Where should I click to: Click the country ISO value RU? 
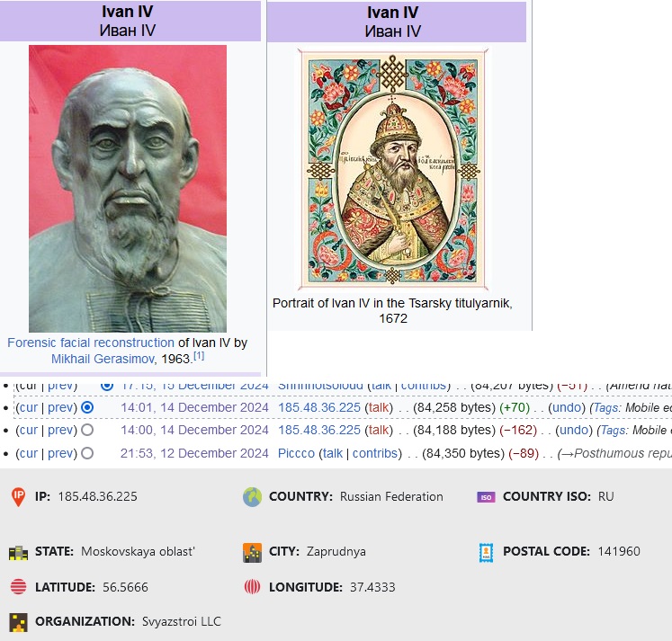pos(606,496)
